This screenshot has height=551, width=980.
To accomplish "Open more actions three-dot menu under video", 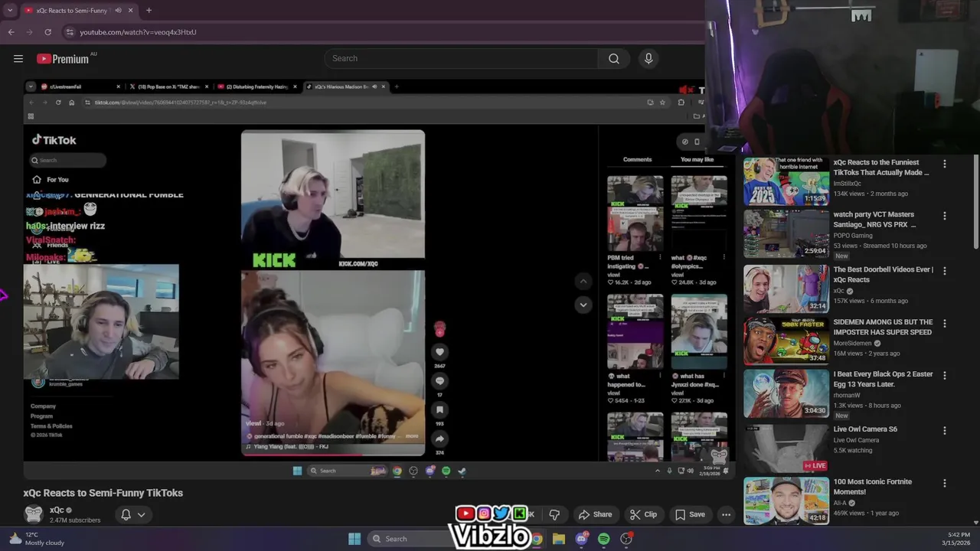I will [x=726, y=515].
